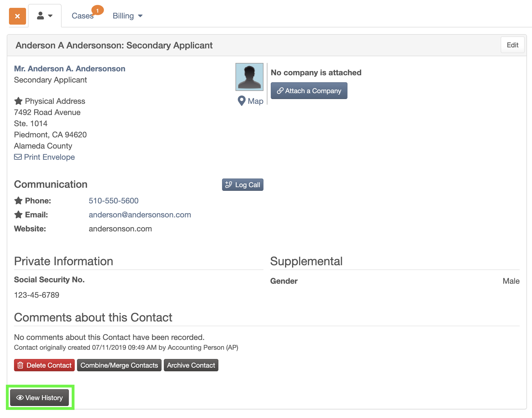Click the Log Call button

[x=242, y=185]
